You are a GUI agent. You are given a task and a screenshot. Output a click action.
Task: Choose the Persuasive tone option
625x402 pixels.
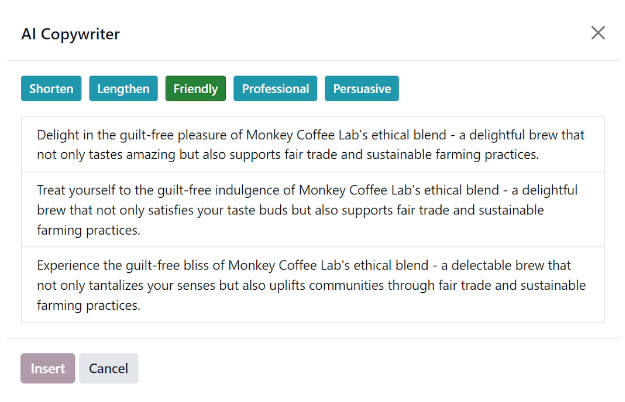point(362,88)
